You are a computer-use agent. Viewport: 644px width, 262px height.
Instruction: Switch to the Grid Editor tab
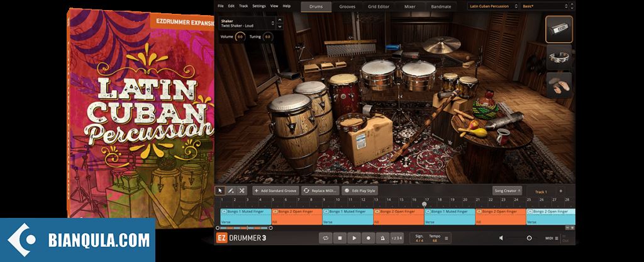point(378,6)
